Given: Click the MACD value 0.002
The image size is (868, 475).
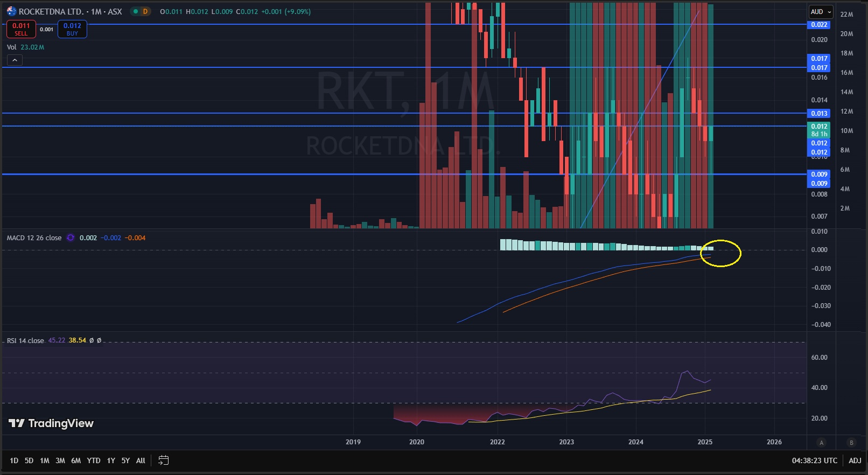Looking at the screenshot, I should pos(88,237).
